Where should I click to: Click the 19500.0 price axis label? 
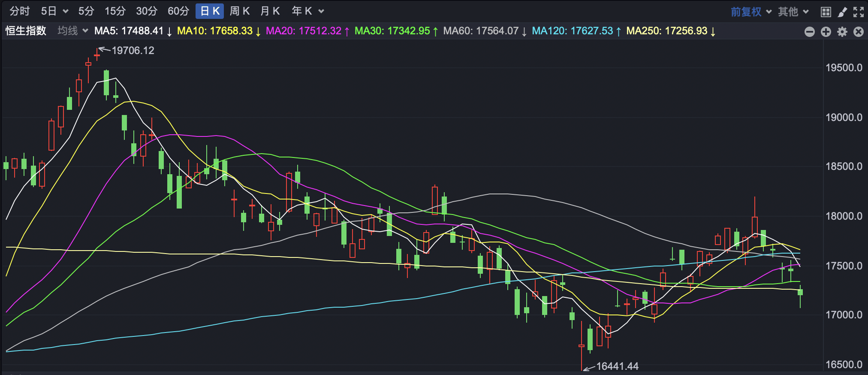click(x=844, y=68)
